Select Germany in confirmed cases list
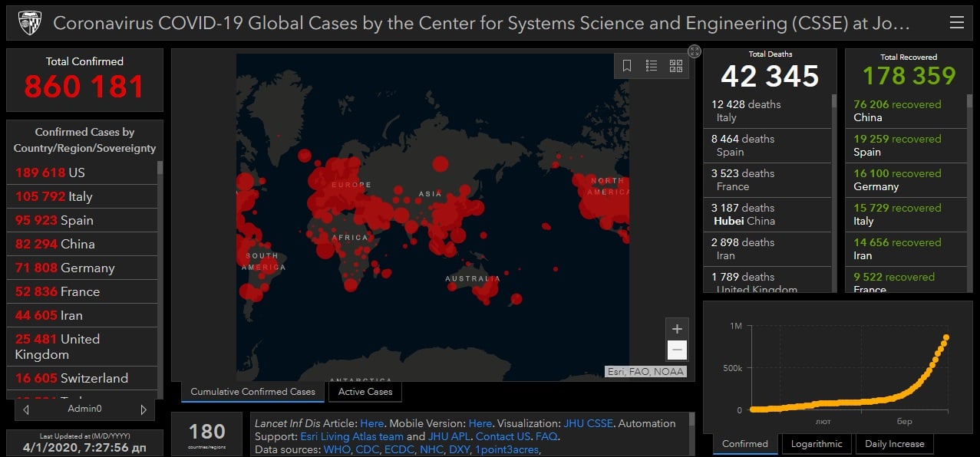 pos(82,268)
